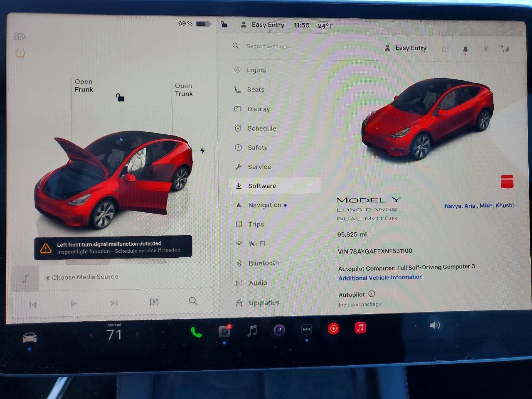The width and height of the screenshot is (532, 399).
Task: Tap the Autopilot info circle icon
Action: (x=372, y=294)
